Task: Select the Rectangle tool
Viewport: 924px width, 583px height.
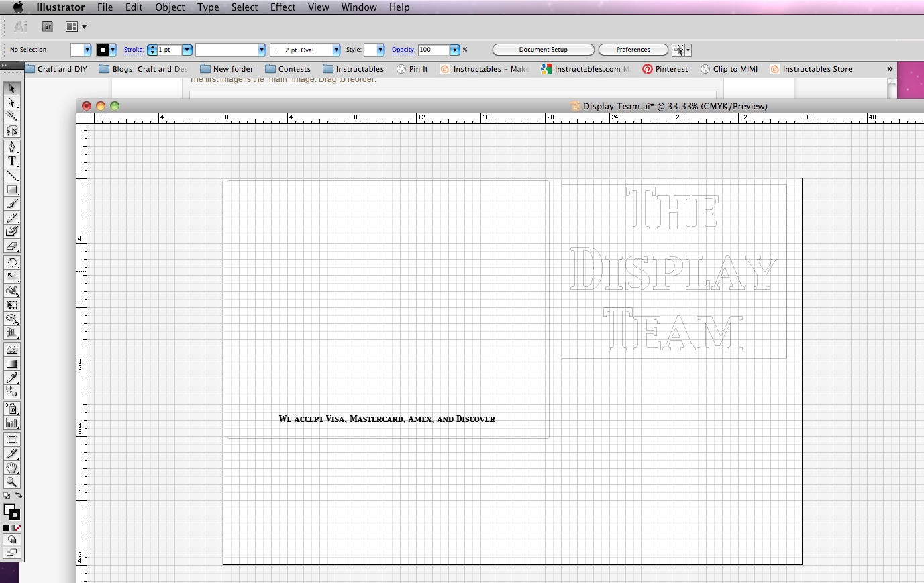Action: click(x=11, y=189)
